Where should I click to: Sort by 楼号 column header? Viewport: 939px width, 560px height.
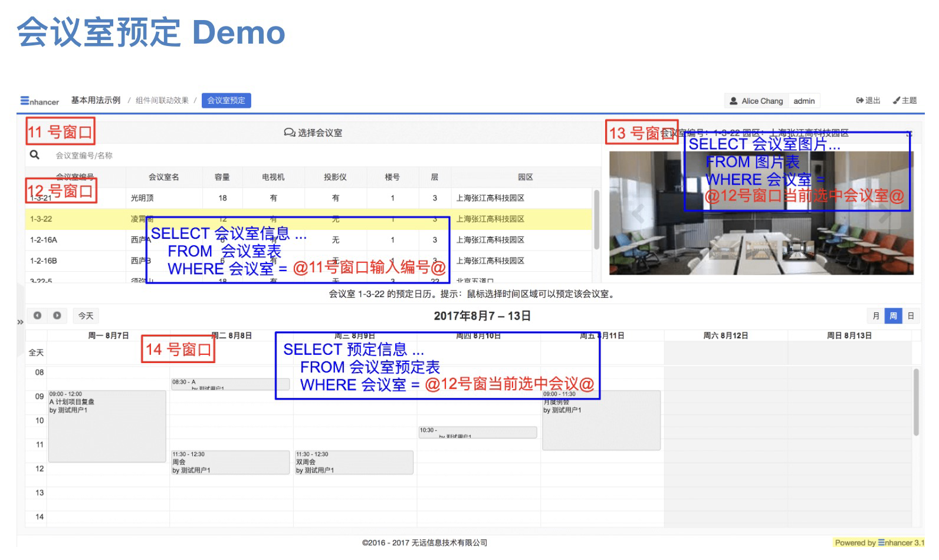click(392, 177)
